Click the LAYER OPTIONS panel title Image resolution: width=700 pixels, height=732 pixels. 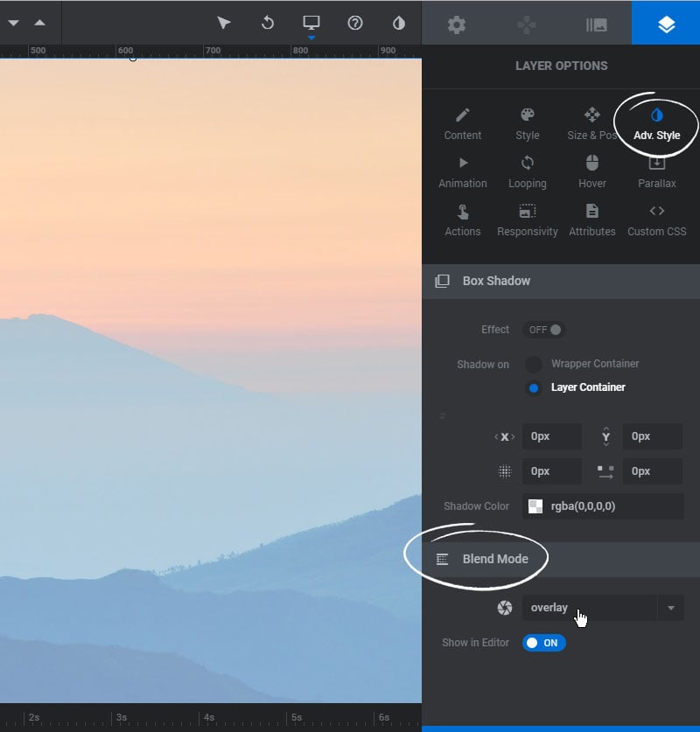point(561,66)
